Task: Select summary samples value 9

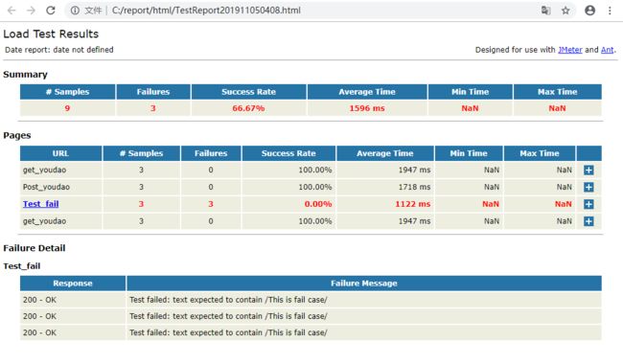Action: click(x=67, y=108)
